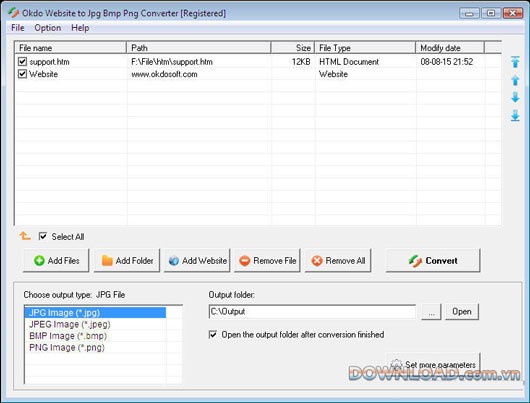The width and height of the screenshot is (530, 403).
Task: Select BMP Image (*.bmp) output type
Action: (x=95, y=336)
